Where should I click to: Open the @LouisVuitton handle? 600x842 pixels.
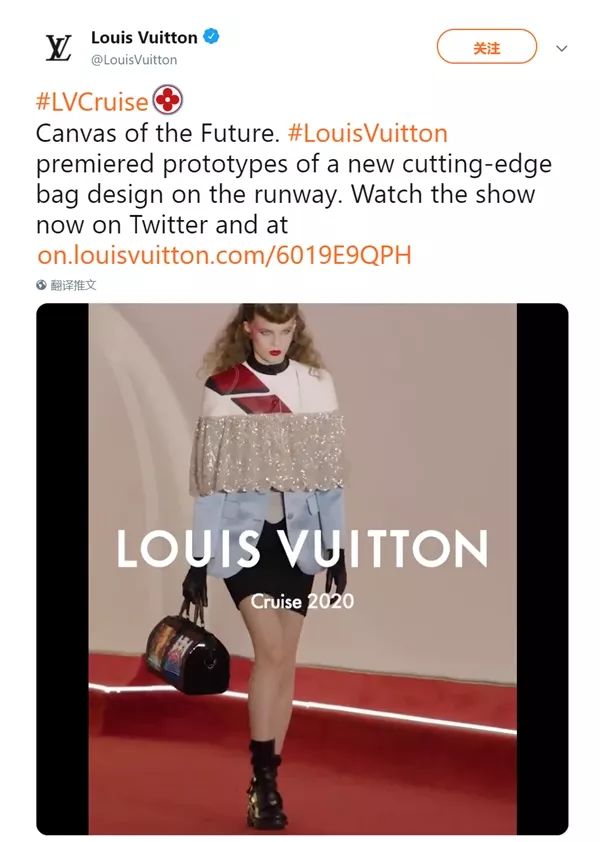coord(134,60)
